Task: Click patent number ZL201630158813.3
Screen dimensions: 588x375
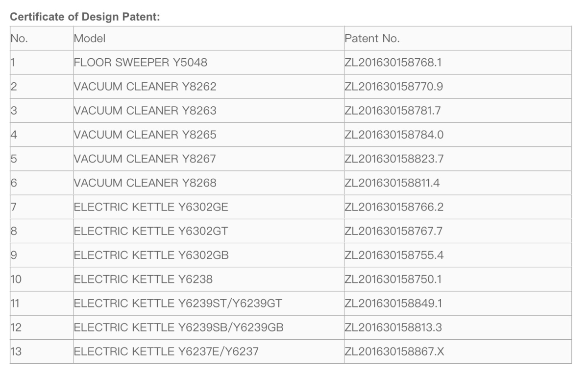Action: pos(393,328)
